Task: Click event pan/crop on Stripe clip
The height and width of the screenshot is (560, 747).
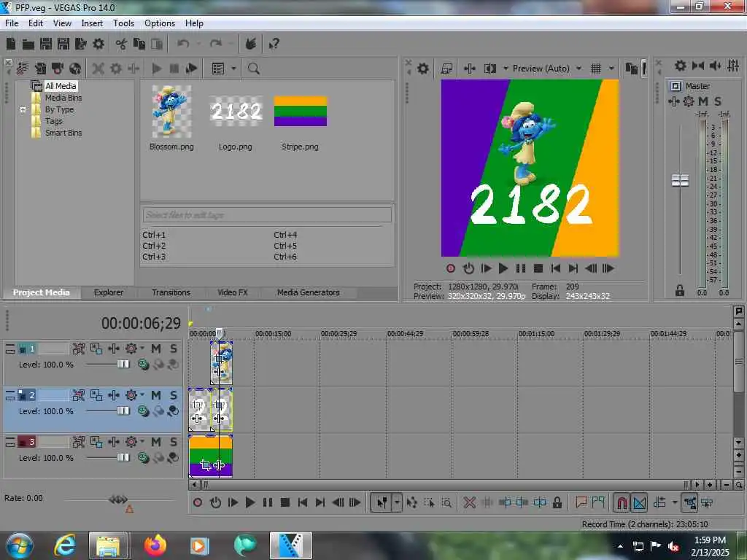Action: (205, 465)
